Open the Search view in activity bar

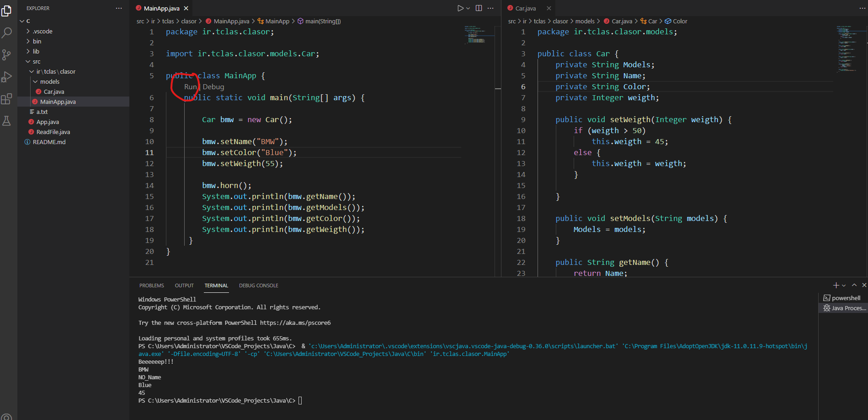[x=6, y=33]
